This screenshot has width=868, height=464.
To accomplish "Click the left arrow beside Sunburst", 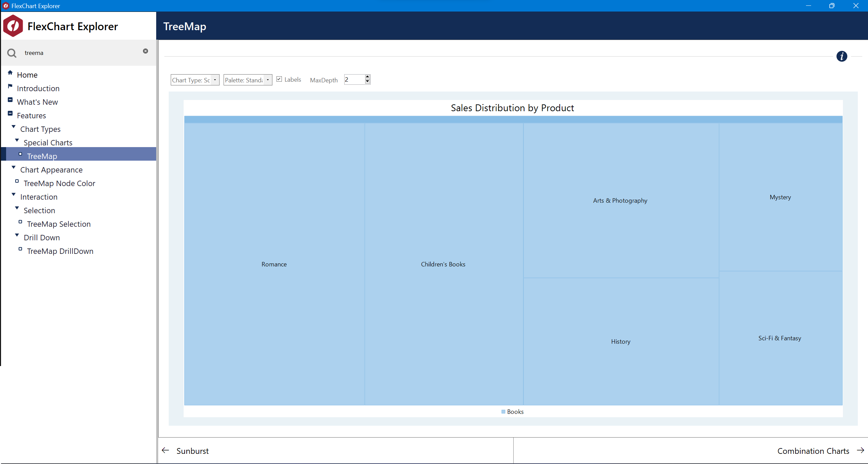I will [x=165, y=450].
